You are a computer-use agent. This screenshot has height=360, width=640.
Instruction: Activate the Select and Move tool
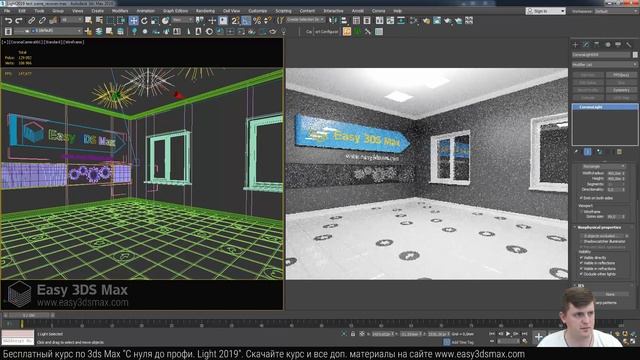[x=133, y=20]
